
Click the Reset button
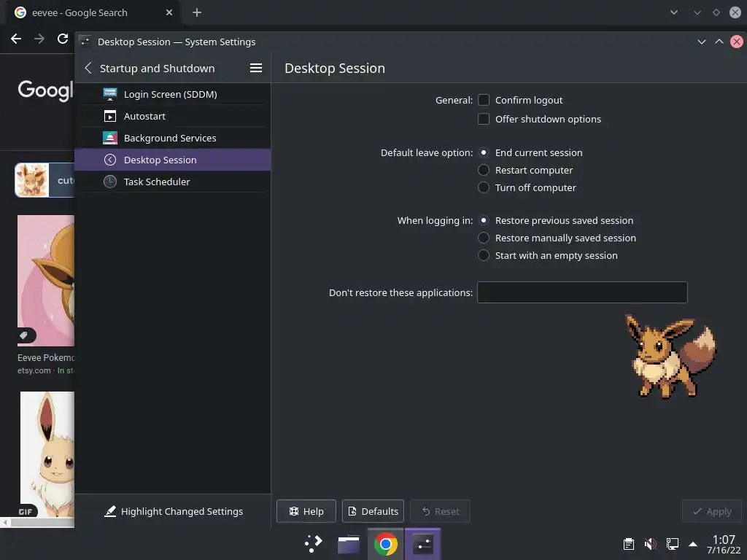(x=440, y=511)
